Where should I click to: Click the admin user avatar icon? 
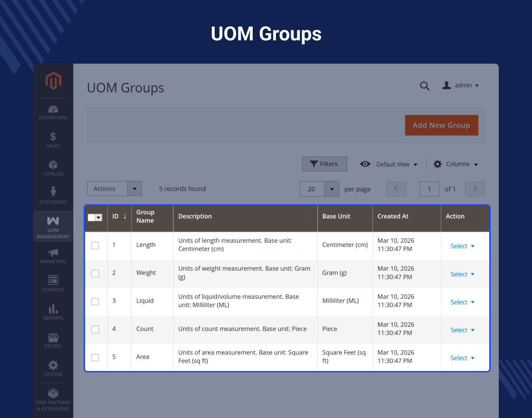(446, 85)
